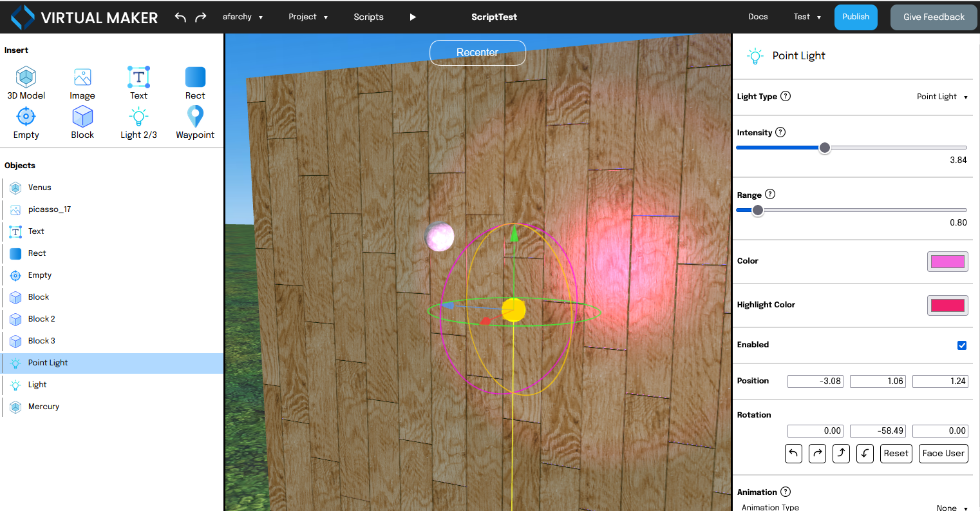980x511 pixels.
Task: Open the Docs page
Action: (x=758, y=17)
